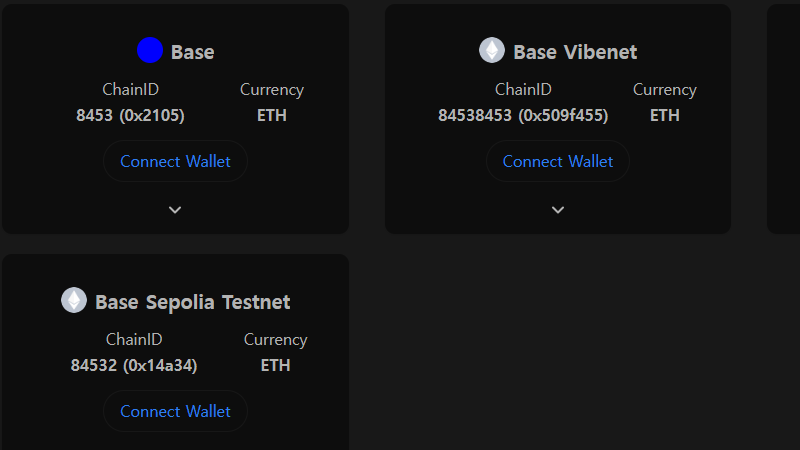Screen dimensions: 800x450
Task: Connect Wallet to Base Sepolia Testnet
Action: click(175, 411)
